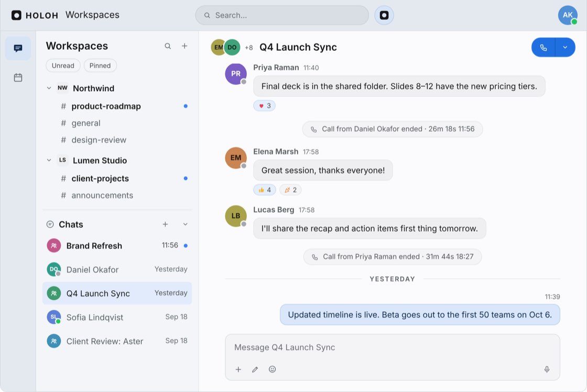
Task: Click the LS Lumen Studio workspace badge
Action: tap(62, 160)
